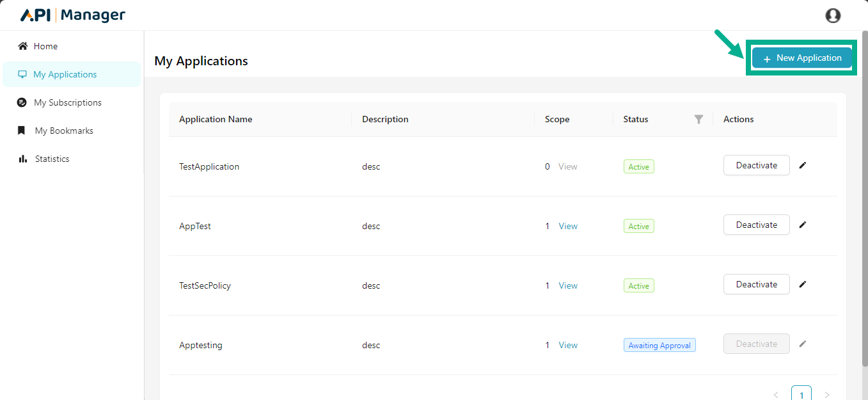The height and width of the screenshot is (400, 868).
Task: Deactivate the AppTest application
Action: point(756,225)
